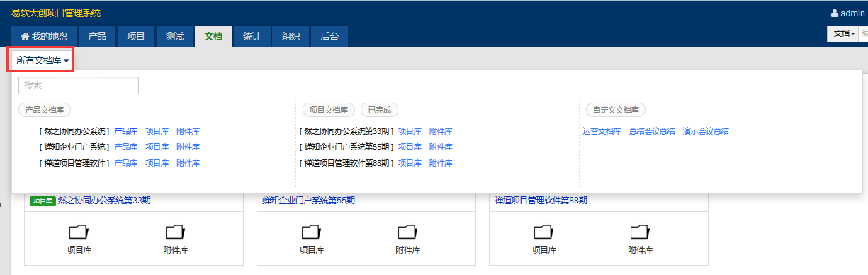Viewport: 868px width, 275px height.
Task: Open the 运营文档库 custom library
Action: (x=602, y=131)
